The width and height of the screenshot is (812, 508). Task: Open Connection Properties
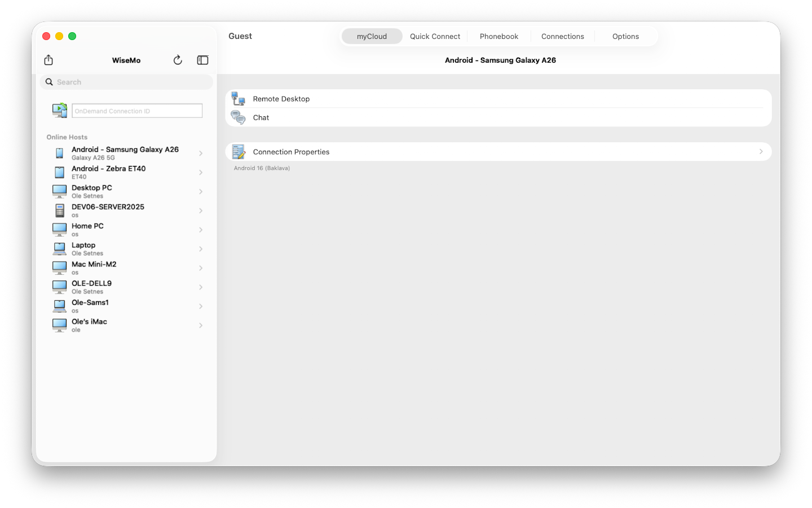[498, 151]
